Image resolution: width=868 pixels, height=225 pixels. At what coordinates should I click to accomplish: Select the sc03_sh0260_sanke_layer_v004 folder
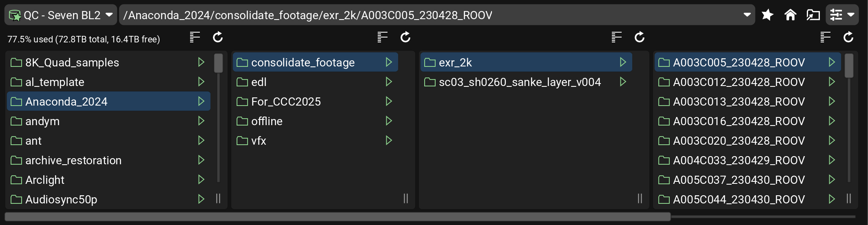(x=519, y=82)
